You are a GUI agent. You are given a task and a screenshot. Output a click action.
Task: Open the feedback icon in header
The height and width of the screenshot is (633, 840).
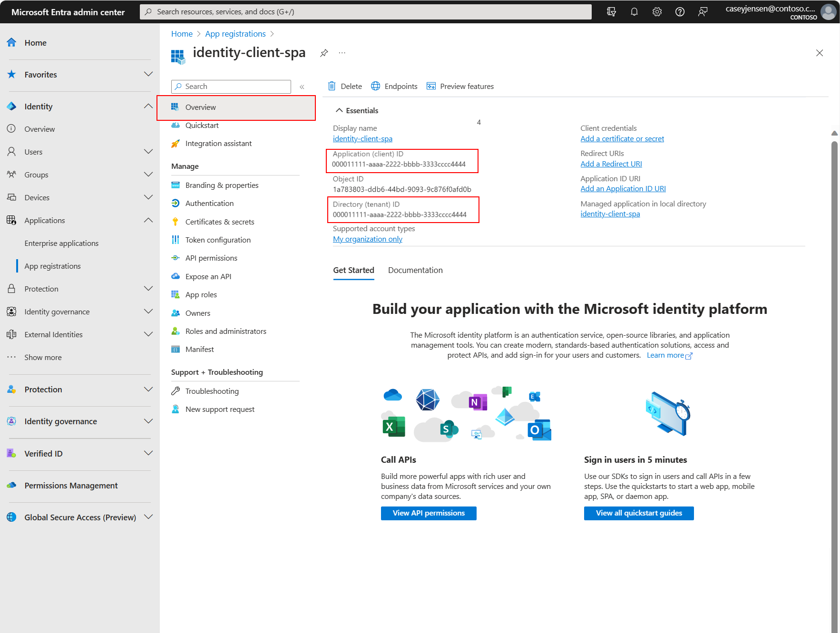[703, 12]
